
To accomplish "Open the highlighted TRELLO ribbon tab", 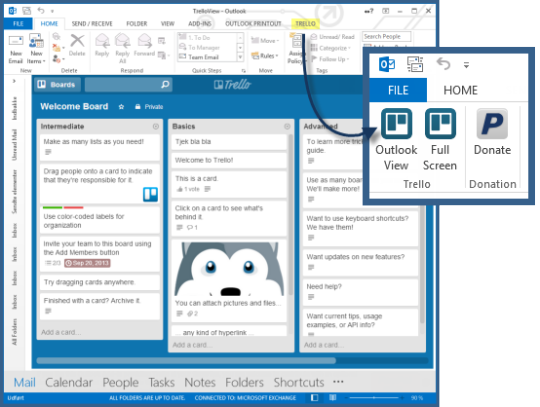I will click(305, 23).
